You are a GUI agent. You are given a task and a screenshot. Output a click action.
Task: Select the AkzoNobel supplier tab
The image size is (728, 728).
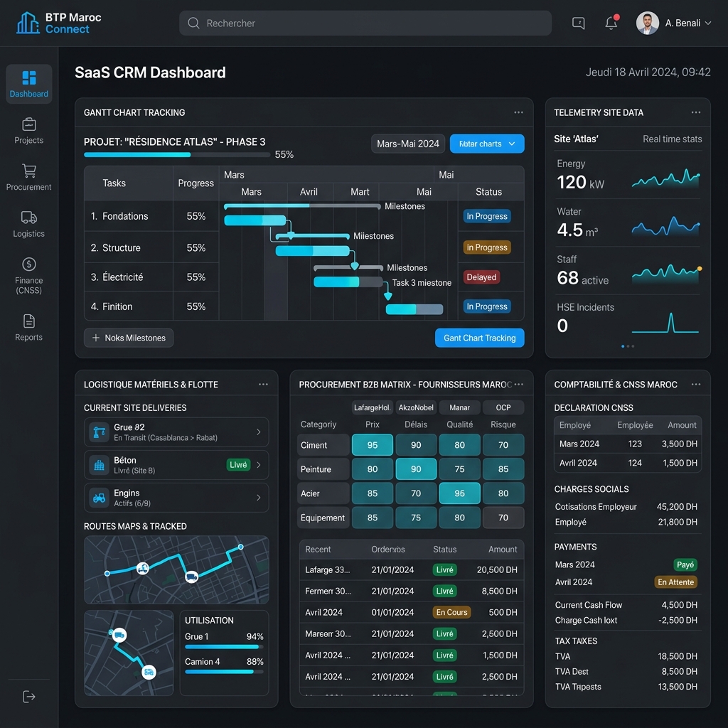416,407
